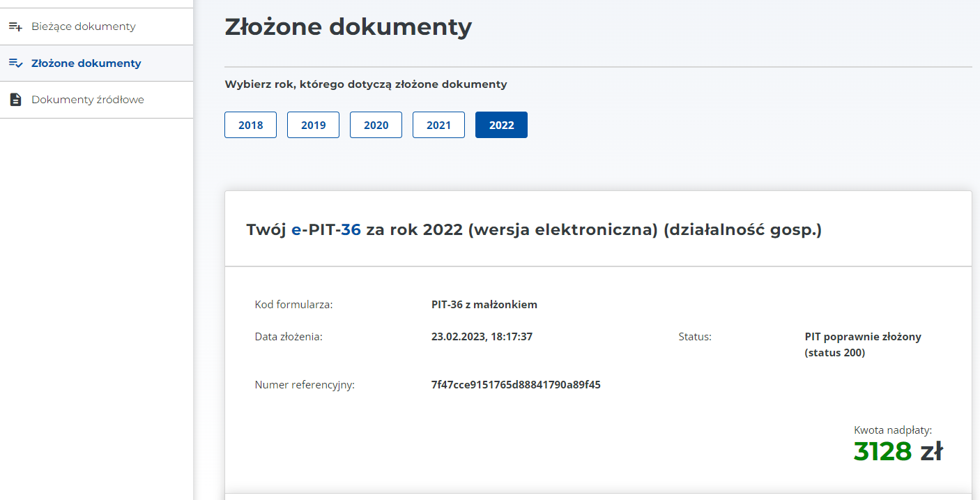Select year 2019
Viewport: 980px width, 500px height.
click(314, 125)
